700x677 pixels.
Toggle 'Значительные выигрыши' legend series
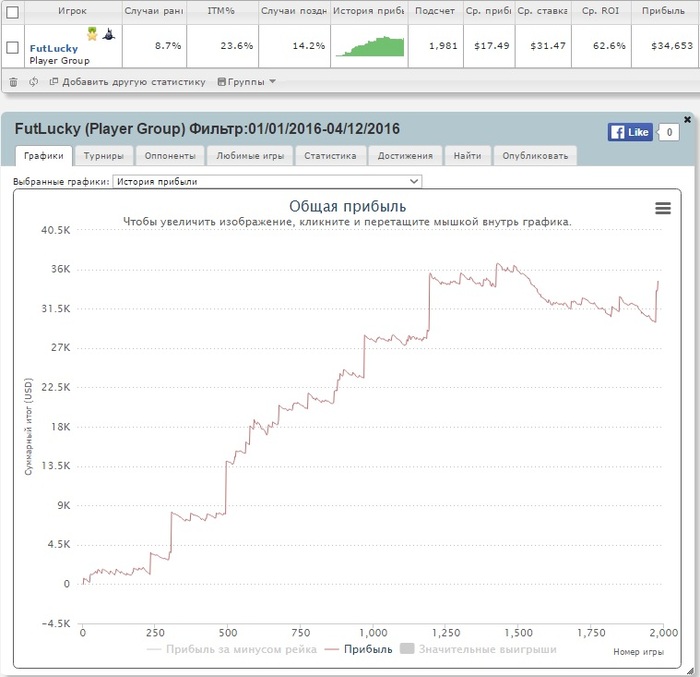[x=478, y=649]
